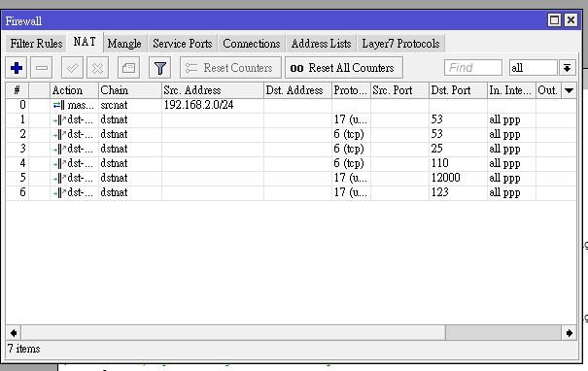Close the Firewall window
588x371 pixels.
click(571, 20)
